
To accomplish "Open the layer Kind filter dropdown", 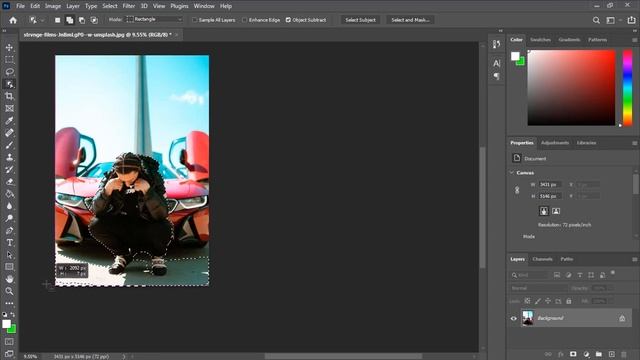I will tap(529, 276).
